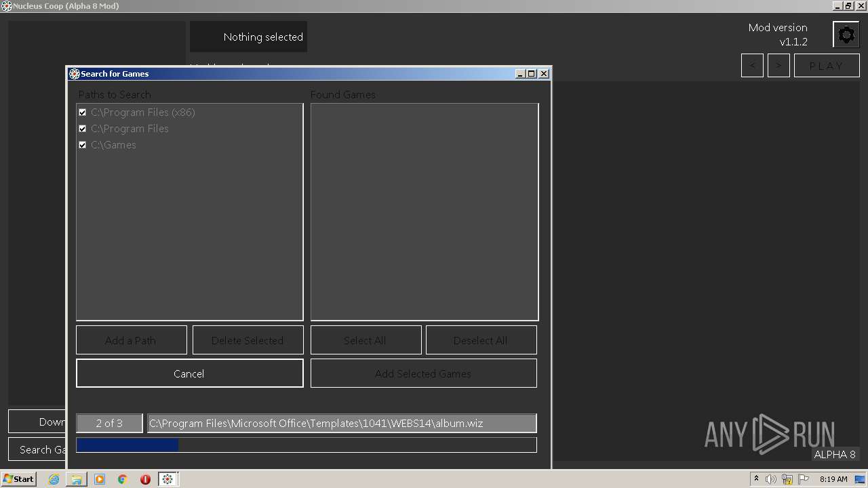This screenshot has width=868, height=488.
Task: Select the C:\Games path entry
Action: [113, 145]
